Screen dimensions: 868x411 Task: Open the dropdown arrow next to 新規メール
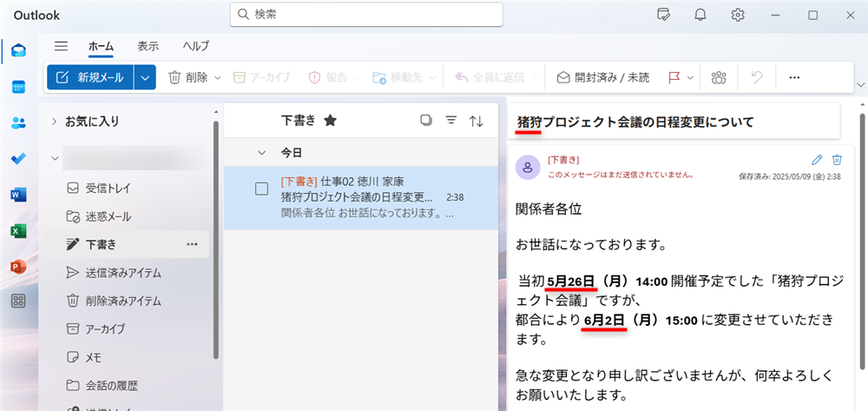point(145,77)
